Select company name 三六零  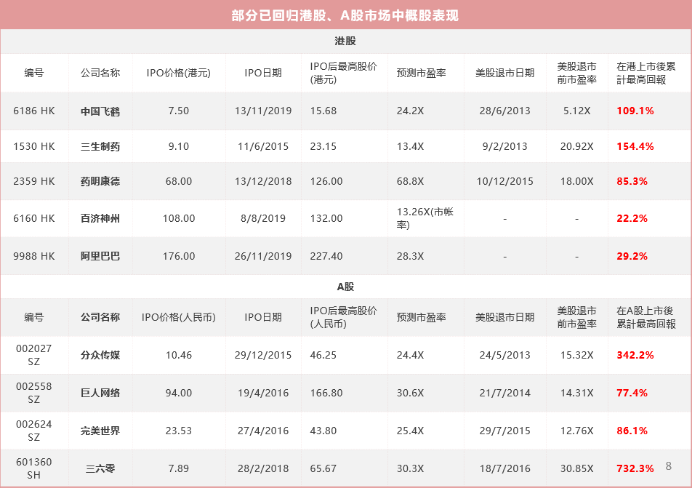(100, 469)
